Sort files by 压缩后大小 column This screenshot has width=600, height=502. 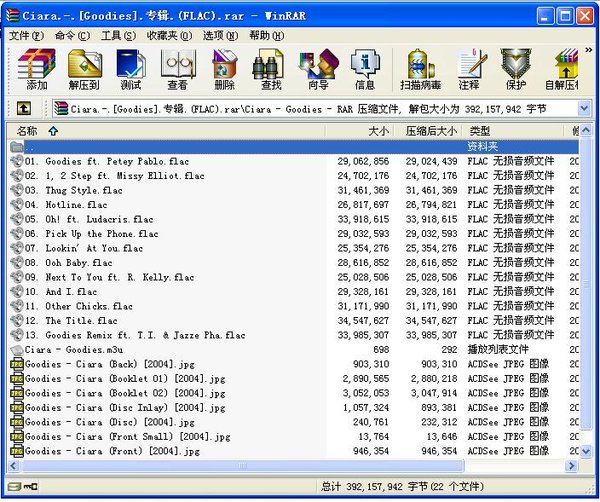431,131
